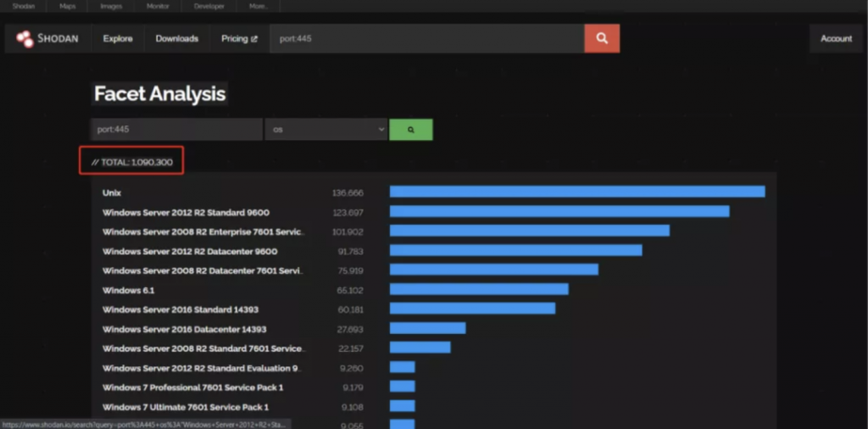Click the green facet search button
868x429 pixels.
click(x=411, y=130)
